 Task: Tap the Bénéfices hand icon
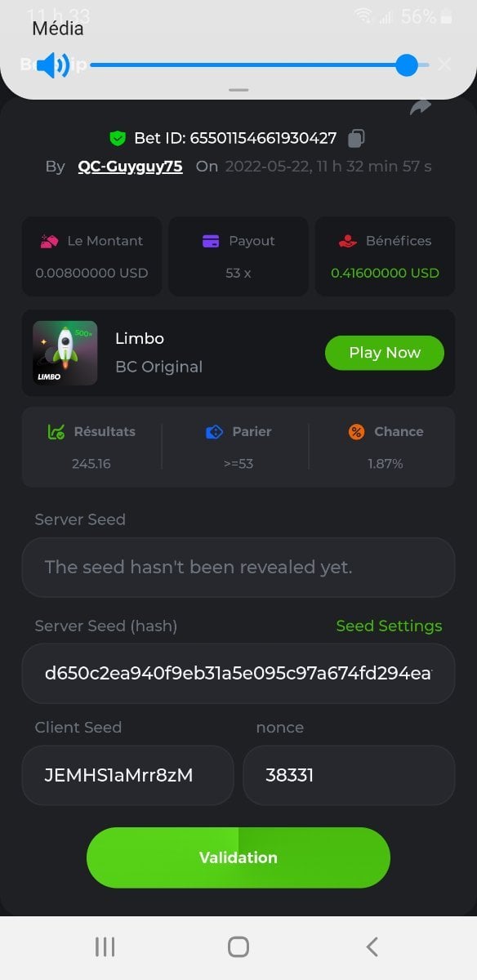348,241
